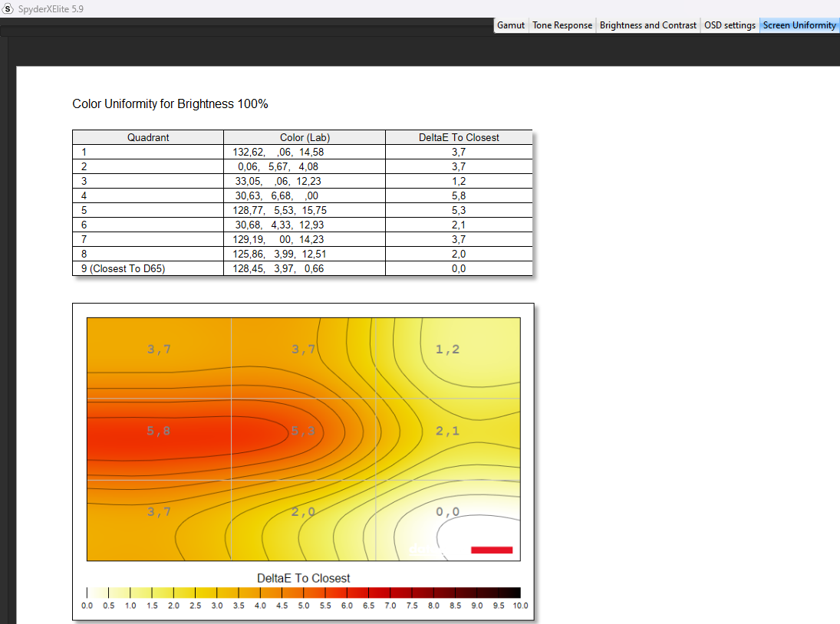The image size is (840, 624).
Task: Click the red datacolor logo bar on heatmap
Action: pos(491,550)
